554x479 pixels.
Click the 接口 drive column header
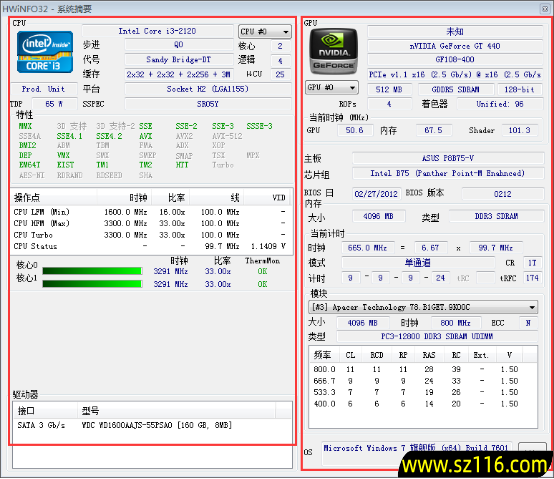[45, 410]
